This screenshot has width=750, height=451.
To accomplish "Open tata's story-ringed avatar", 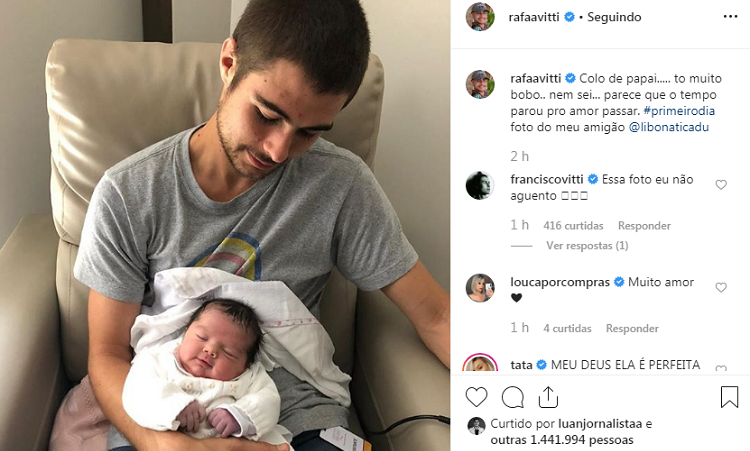I will pos(480,363).
